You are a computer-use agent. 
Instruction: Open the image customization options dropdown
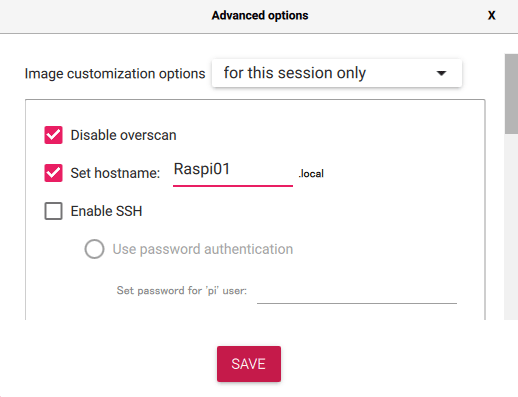pos(337,73)
